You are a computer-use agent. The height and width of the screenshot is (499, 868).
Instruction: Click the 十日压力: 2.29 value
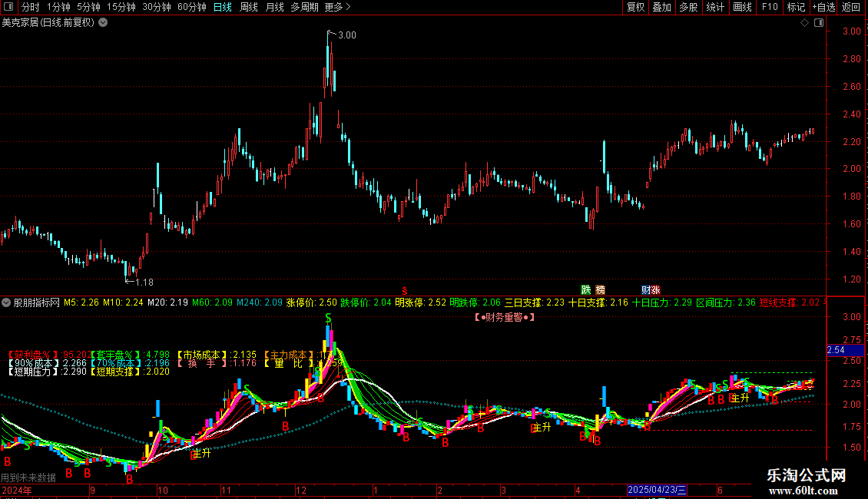tap(662, 302)
